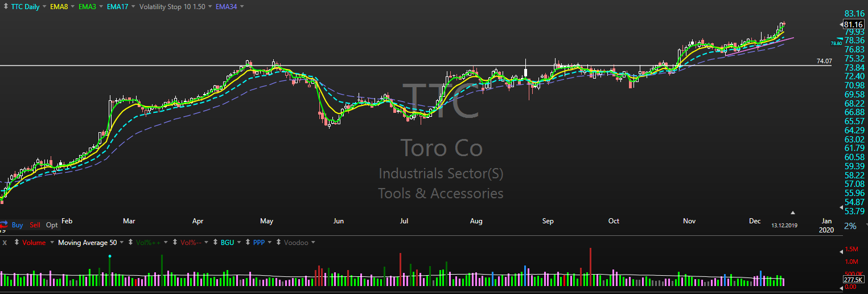Click the up-down arrows icon before BGU
Viewport: 868px width, 294px height.
[x=215, y=243]
